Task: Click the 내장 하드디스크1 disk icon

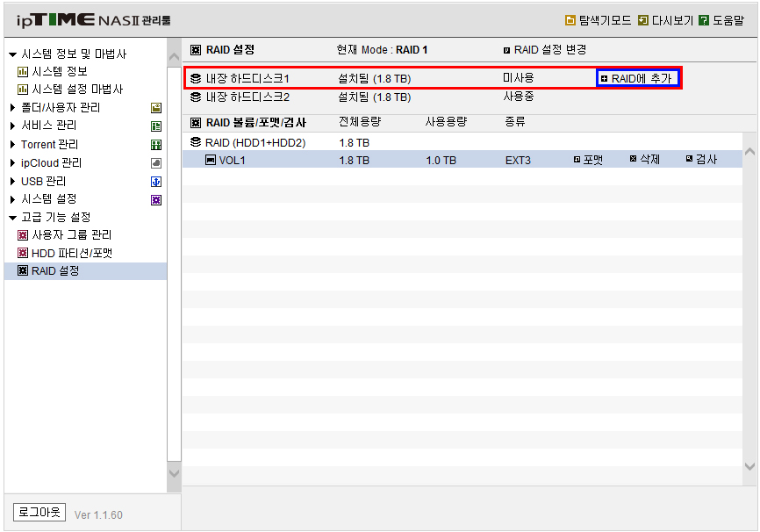Action: point(196,78)
